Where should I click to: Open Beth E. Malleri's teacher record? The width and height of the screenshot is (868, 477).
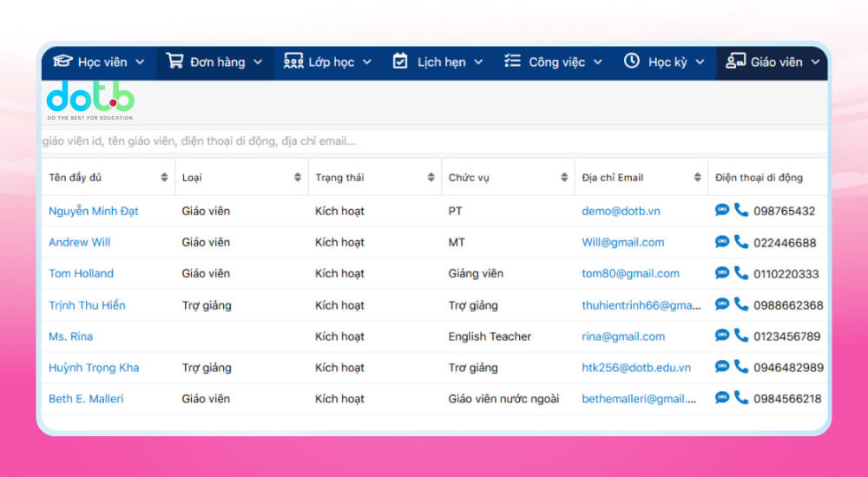pyautogui.click(x=86, y=398)
